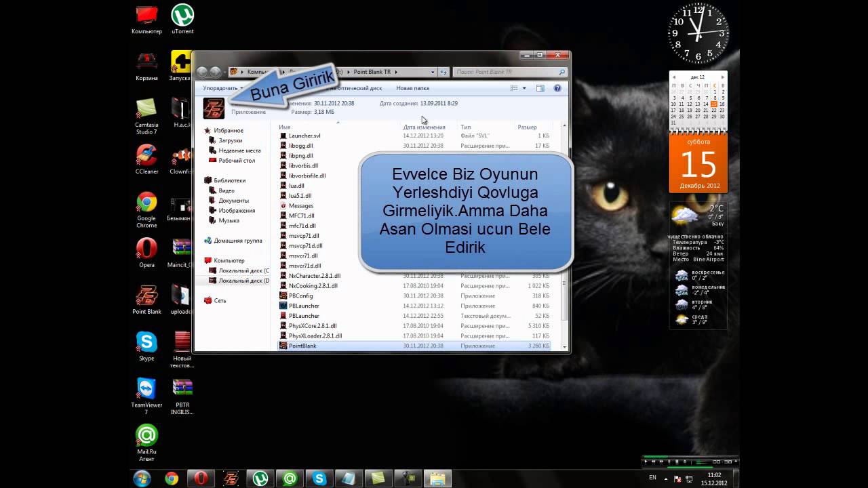Open the address bar history dropdown

tap(433, 72)
